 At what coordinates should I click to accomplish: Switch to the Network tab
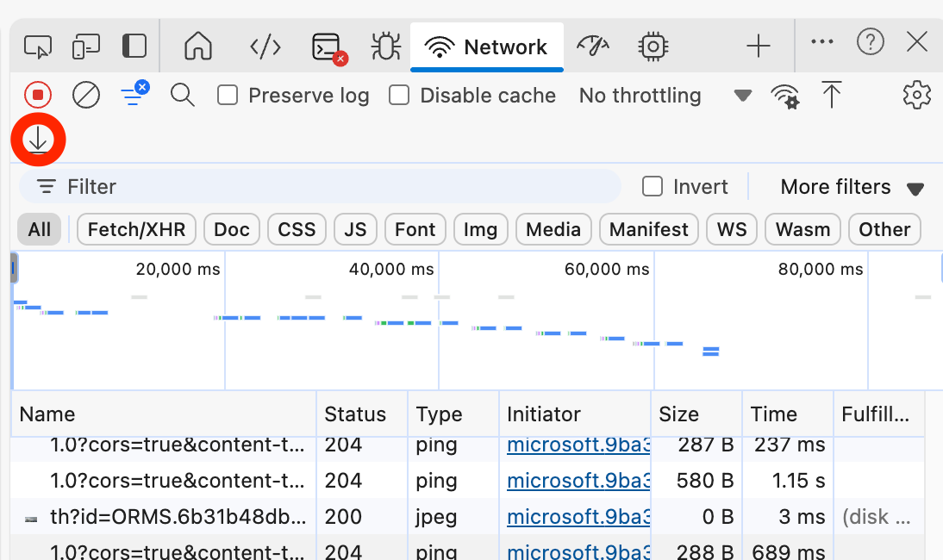[488, 47]
